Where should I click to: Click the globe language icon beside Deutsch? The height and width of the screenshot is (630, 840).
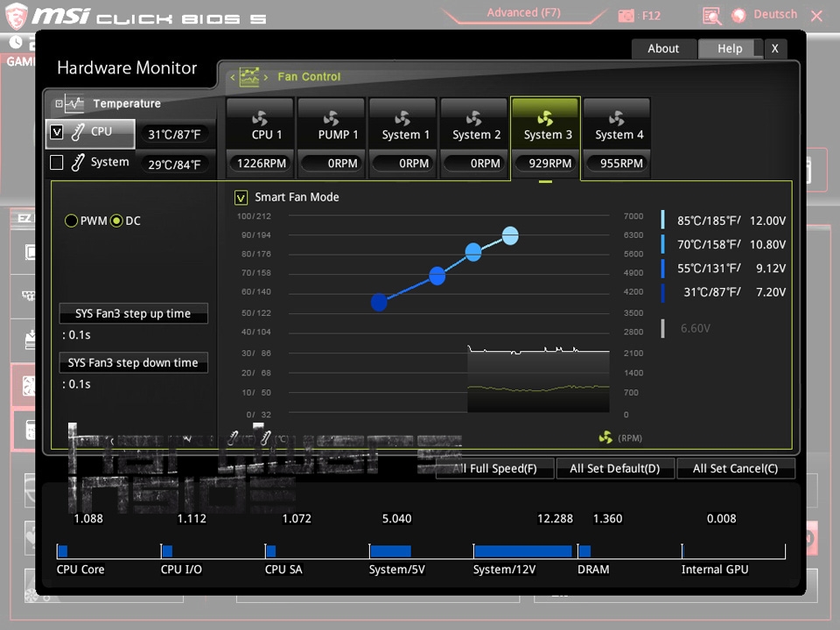pos(738,16)
